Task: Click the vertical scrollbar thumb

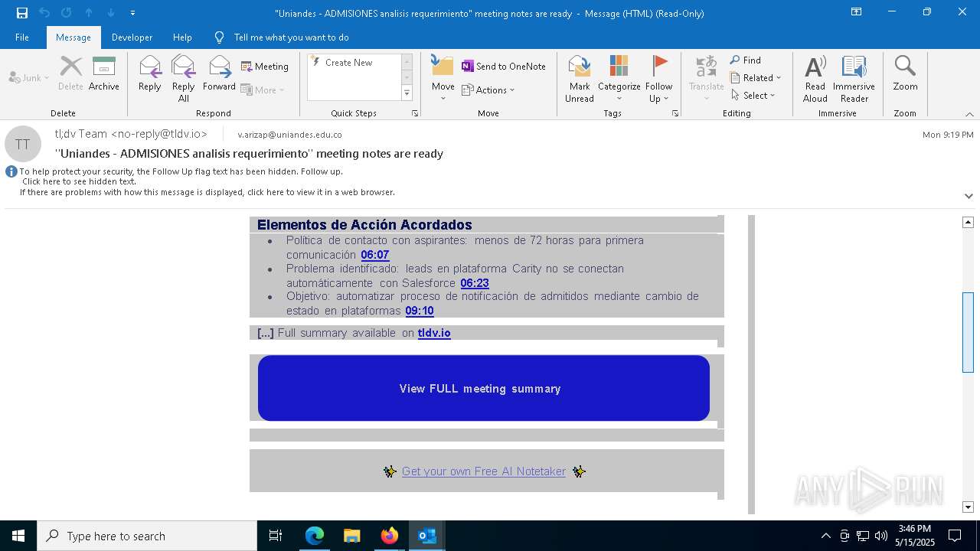Action: [968, 332]
